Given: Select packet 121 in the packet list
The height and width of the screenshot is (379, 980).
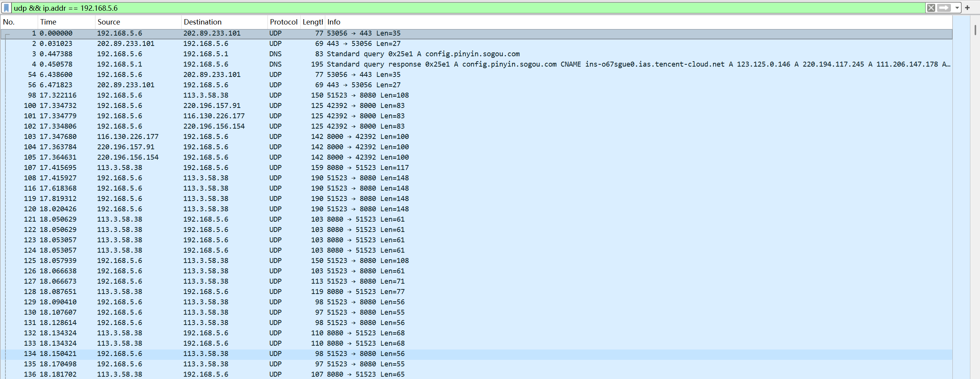Looking at the screenshot, I should pyautogui.click(x=476, y=220).
